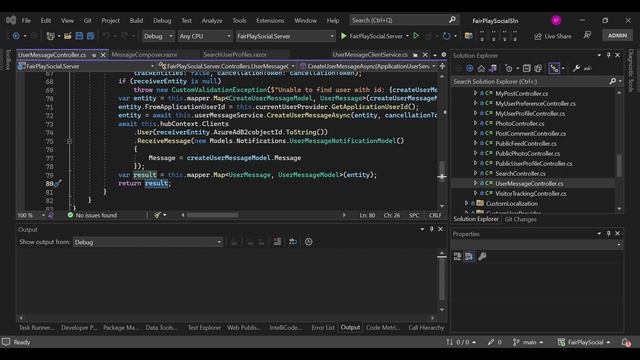The height and width of the screenshot is (360, 640).
Task: Open the Analyze menu
Action: (212, 20)
